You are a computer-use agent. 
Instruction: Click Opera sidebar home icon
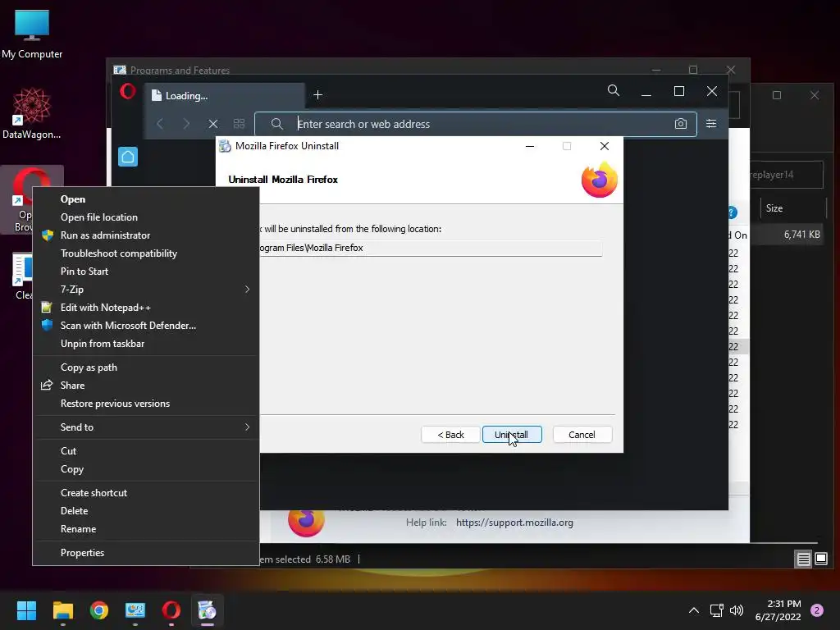(x=127, y=157)
